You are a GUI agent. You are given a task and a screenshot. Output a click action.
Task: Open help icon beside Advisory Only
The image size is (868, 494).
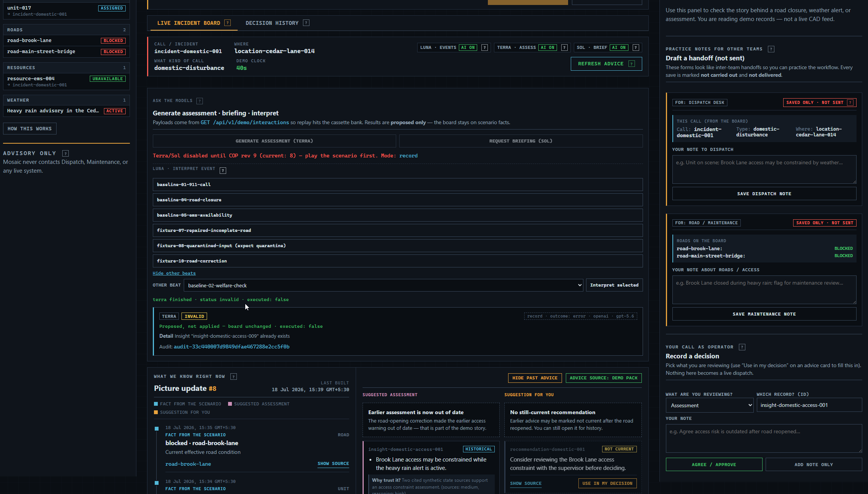coord(65,154)
